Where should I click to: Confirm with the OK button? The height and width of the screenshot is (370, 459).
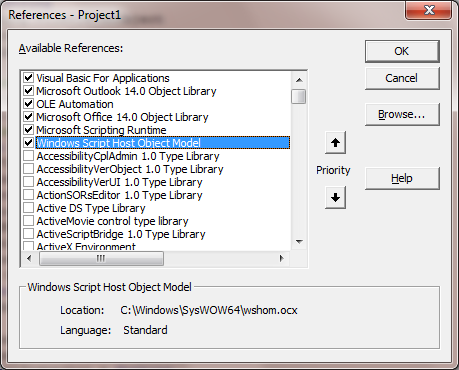click(402, 51)
